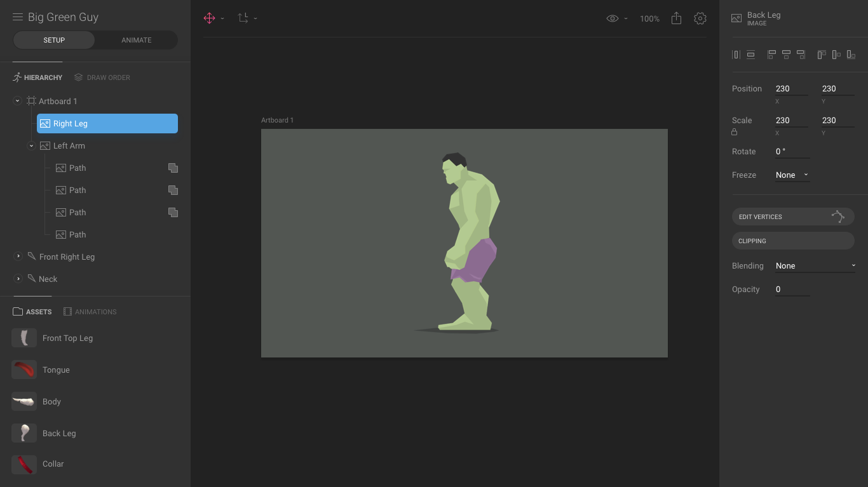Open the settings gear icon
Image resolution: width=868 pixels, height=487 pixels.
tap(700, 18)
